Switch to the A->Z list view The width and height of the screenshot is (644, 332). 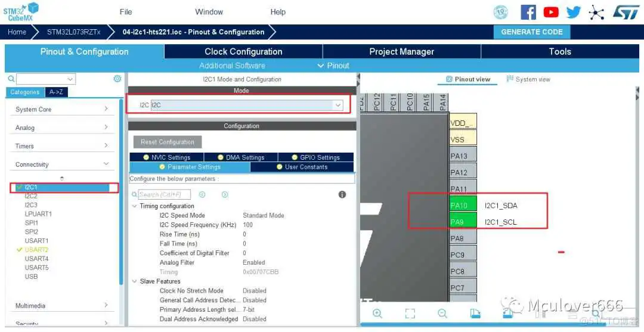pos(57,92)
